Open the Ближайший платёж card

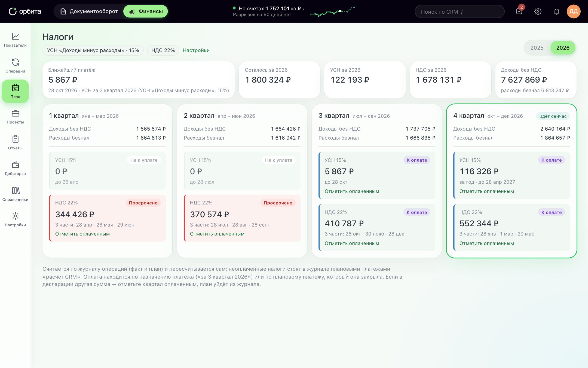point(139,80)
